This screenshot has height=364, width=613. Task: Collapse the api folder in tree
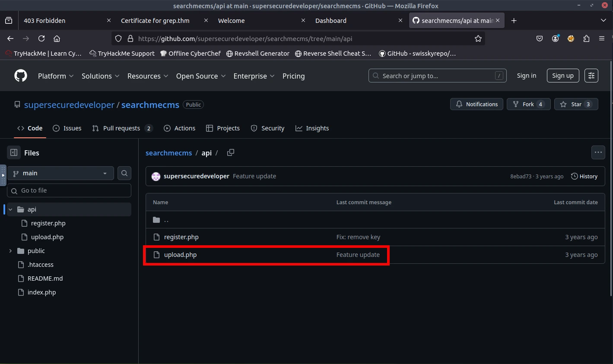10,209
